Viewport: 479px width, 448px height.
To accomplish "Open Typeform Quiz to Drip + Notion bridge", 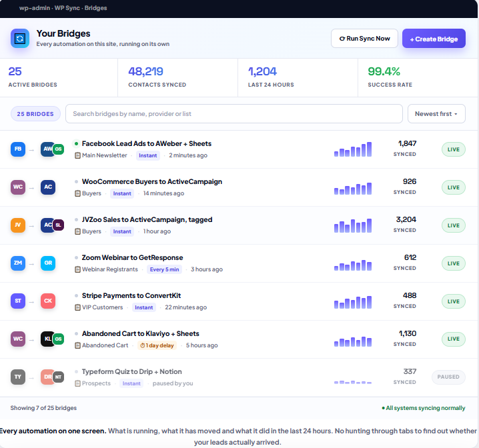I will coord(131,372).
